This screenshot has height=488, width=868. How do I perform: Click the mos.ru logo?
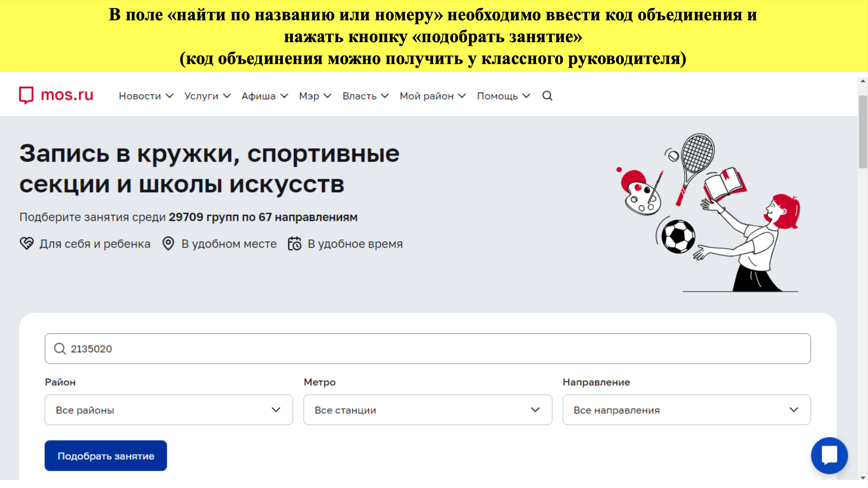tap(56, 95)
